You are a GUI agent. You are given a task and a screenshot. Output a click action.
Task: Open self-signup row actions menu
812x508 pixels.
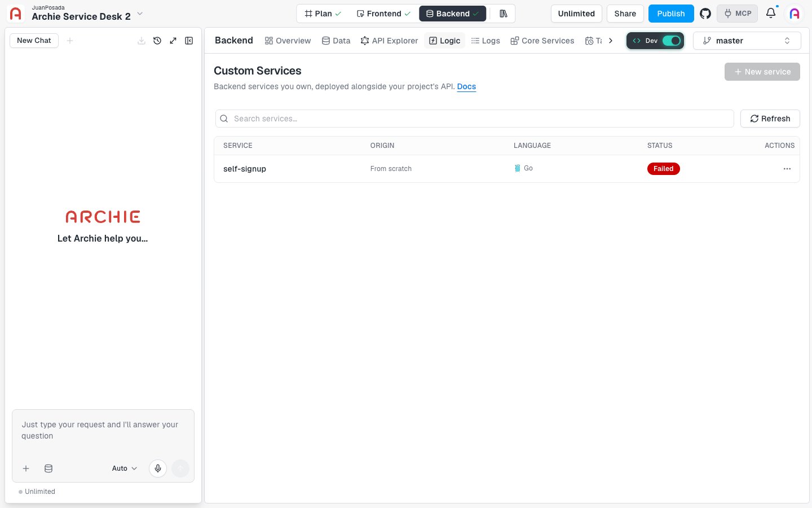tap(787, 169)
